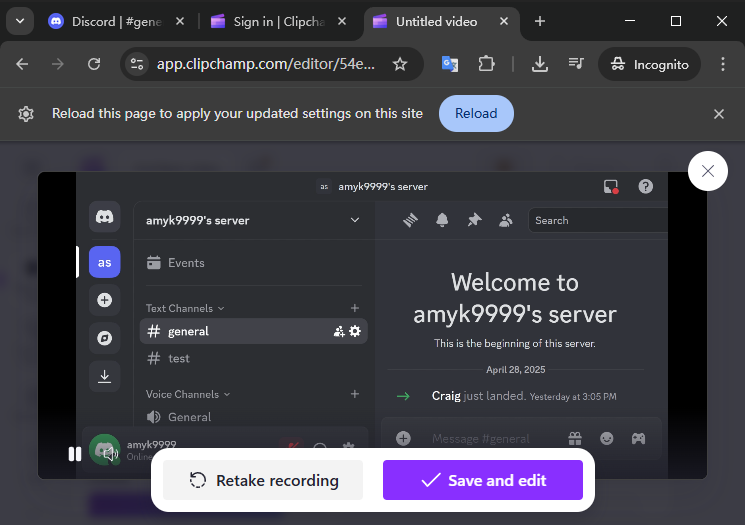Maximize the Chrome window

point(676,21)
